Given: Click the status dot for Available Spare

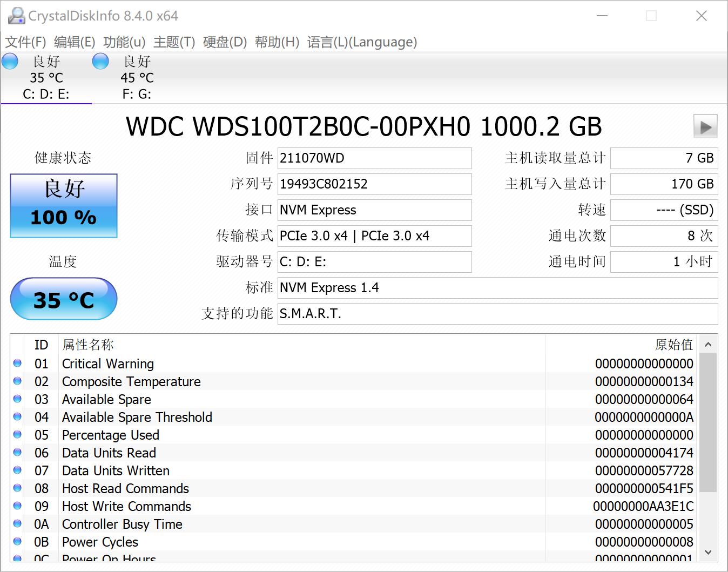Looking at the screenshot, I should tap(17, 399).
